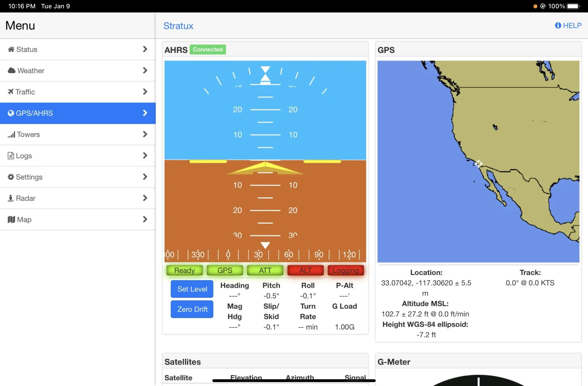Click the Satellites panel heading
Screen dimensions: 588x386
pyautogui.click(x=183, y=362)
